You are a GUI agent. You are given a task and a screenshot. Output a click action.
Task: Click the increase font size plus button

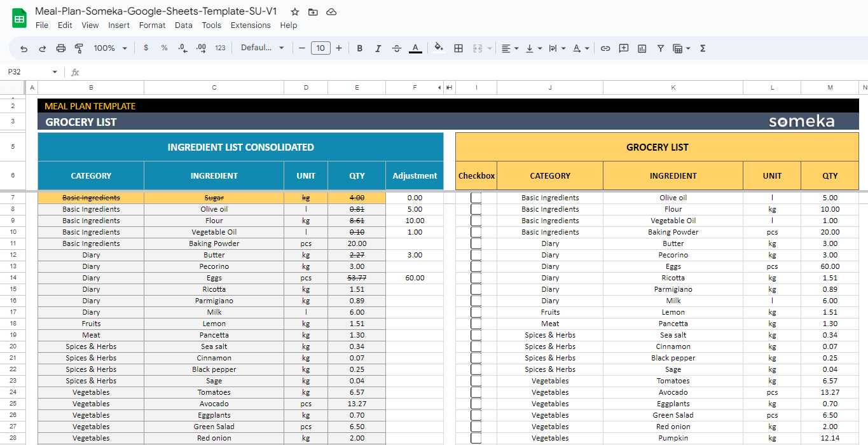pos(339,48)
